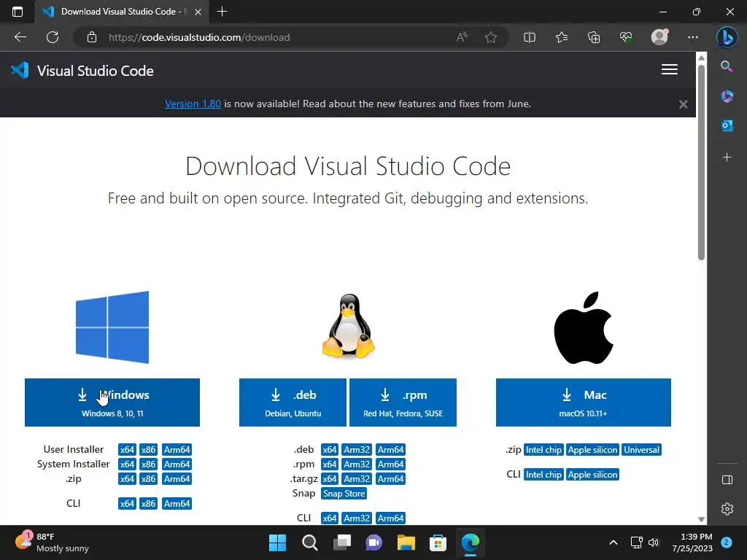Choose Linux CLI x64 download
The image size is (747, 560).
[329, 518]
